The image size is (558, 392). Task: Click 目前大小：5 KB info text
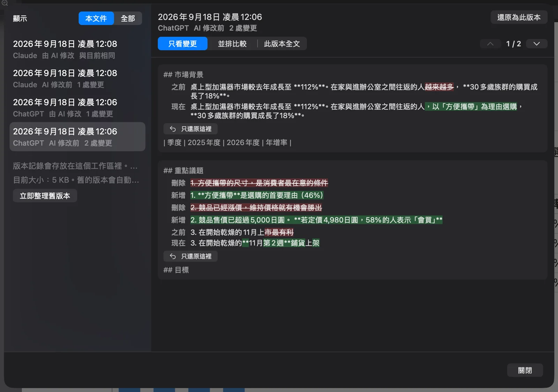76,180
